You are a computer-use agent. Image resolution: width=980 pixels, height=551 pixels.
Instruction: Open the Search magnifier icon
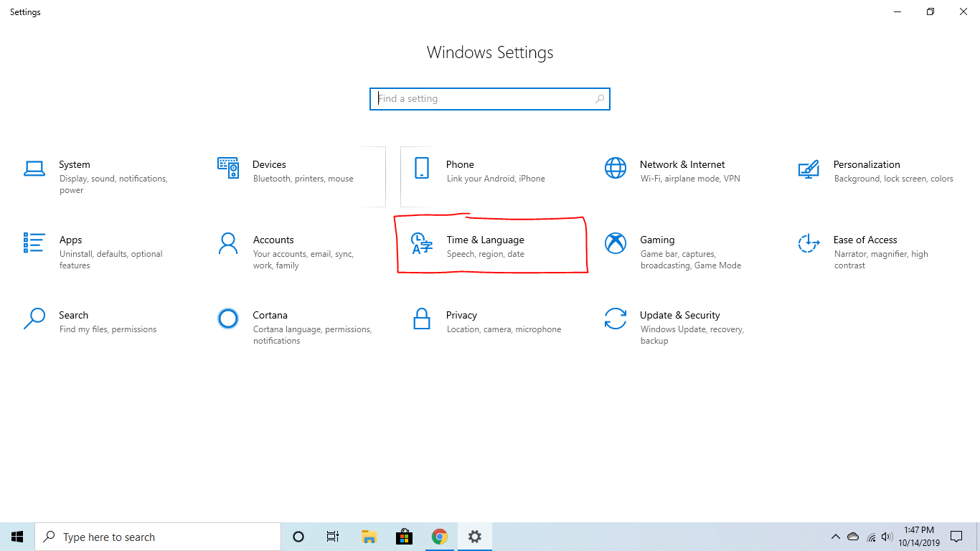pos(34,319)
